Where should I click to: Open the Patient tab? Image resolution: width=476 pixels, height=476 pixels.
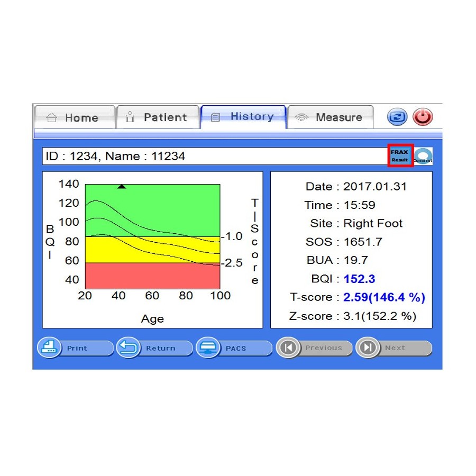[x=158, y=117]
